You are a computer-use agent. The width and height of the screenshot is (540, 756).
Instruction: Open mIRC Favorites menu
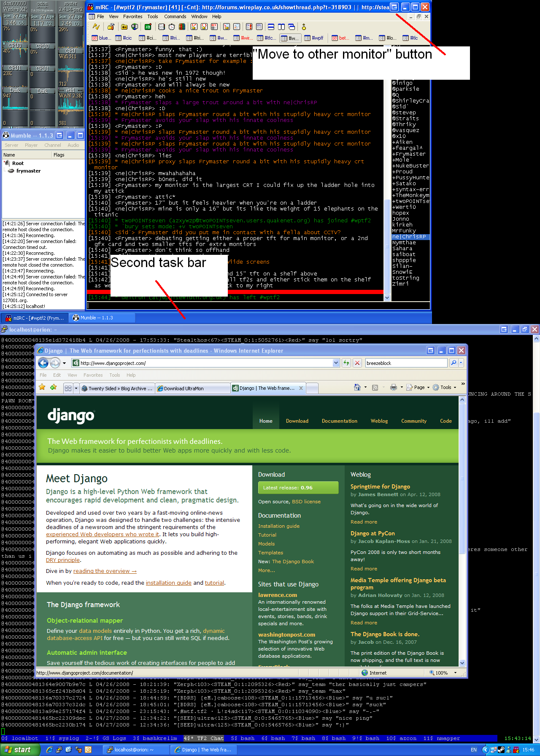click(x=133, y=16)
